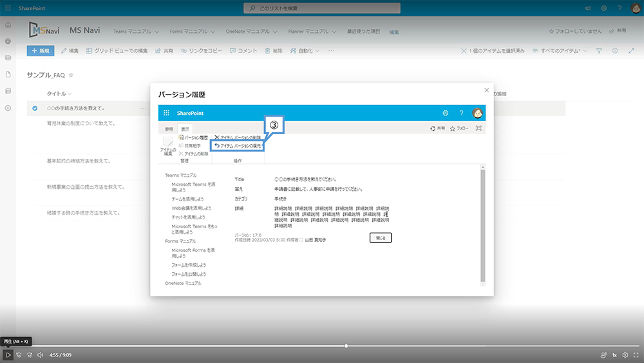Open グリッドビューでの編集 in the command bar
Image resolution: width=644 pixels, height=363 pixels.
pos(117,50)
